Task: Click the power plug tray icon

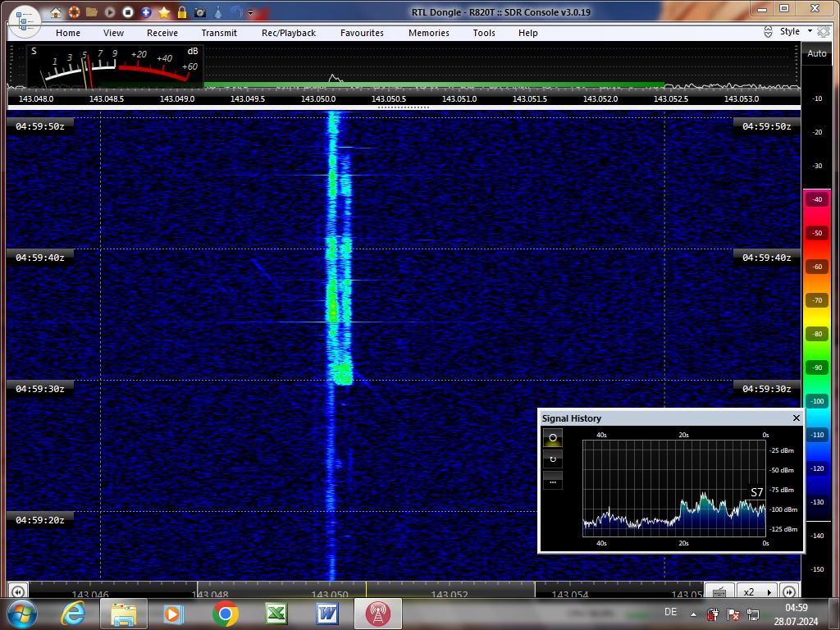Action: (713, 614)
